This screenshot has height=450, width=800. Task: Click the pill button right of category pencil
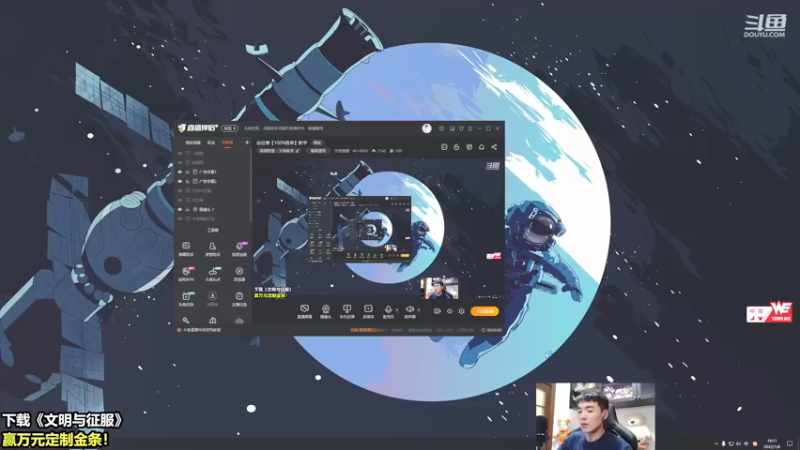pos(318,151)
